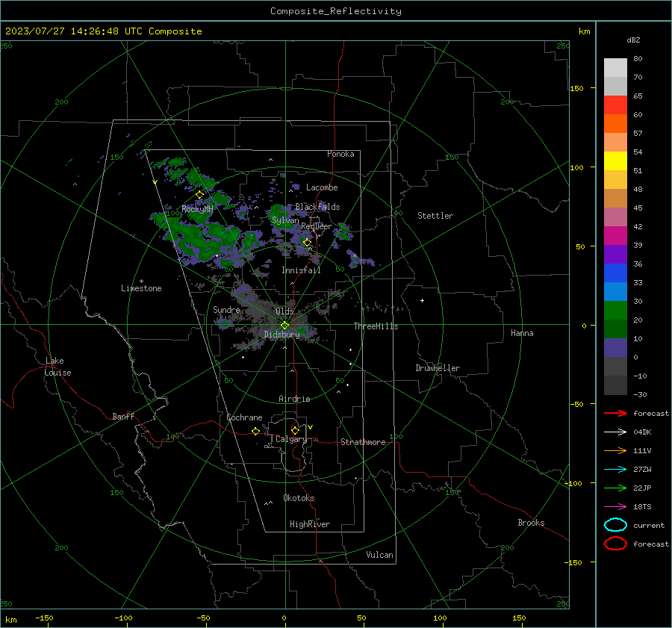The height and width of the screenshot is (628, 672).
Task: Click the 'Lacombe' map label
Action: coord(322,187)
